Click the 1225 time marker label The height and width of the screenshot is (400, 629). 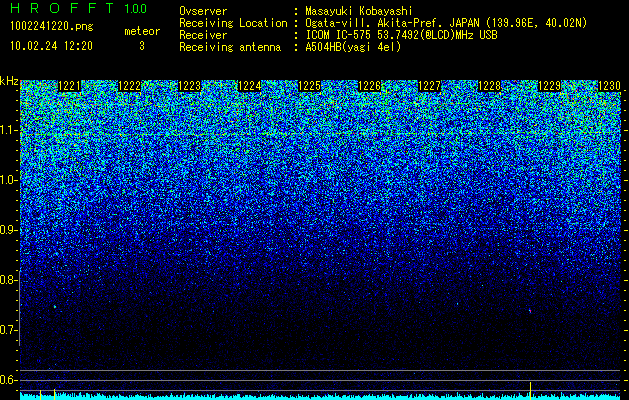coord(310,86)
